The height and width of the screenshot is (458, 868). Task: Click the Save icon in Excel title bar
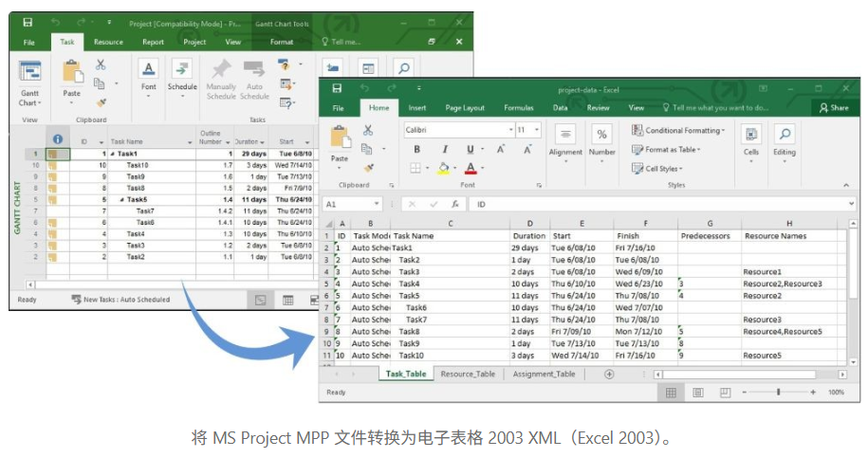point(337,88)
